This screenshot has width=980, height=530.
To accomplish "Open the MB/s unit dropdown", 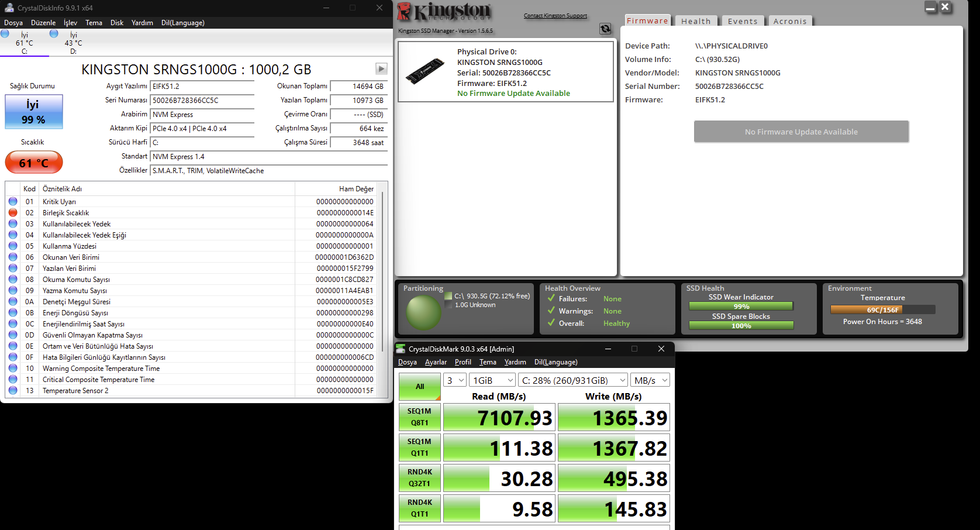I will click(x=650, y=380).
